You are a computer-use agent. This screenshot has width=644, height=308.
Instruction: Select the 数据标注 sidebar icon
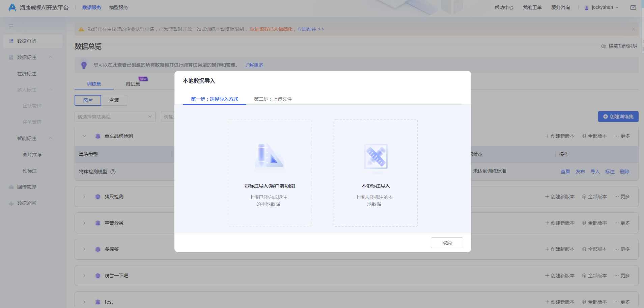pos(11,57)
